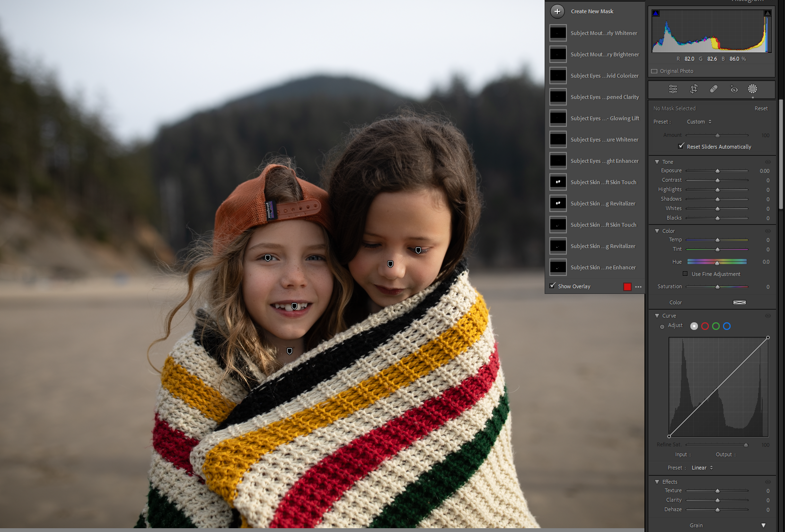
Task: Open the mask Preset Custom dropdown
Action: (x=699, y=122)
